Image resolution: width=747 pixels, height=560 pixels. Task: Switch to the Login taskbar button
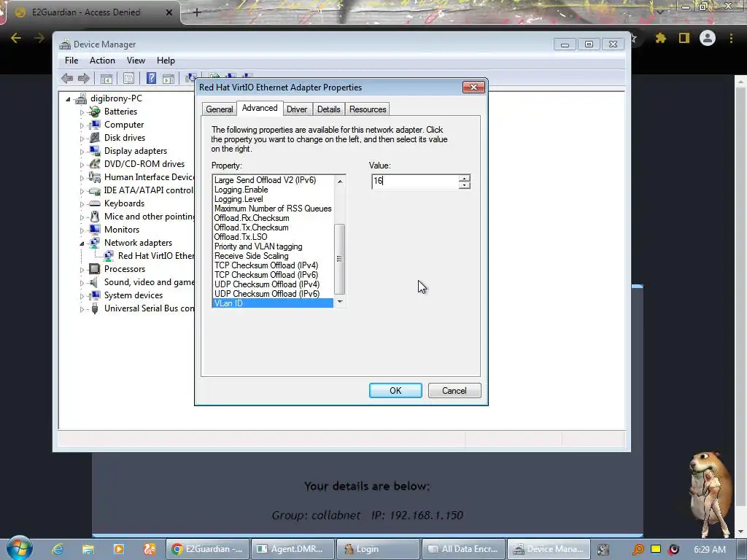(x=377, y=549)
